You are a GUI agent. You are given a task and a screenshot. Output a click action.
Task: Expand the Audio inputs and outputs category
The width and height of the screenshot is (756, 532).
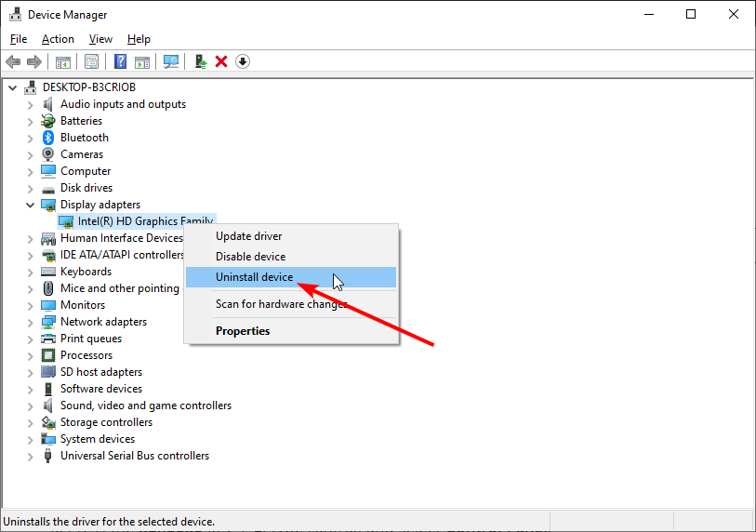[x=31, y=105]
